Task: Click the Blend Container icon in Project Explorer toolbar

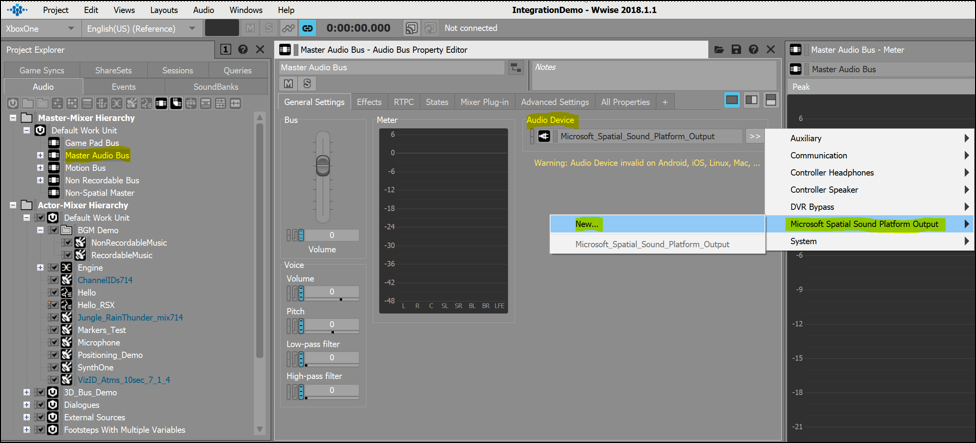Action: point(116,103)
